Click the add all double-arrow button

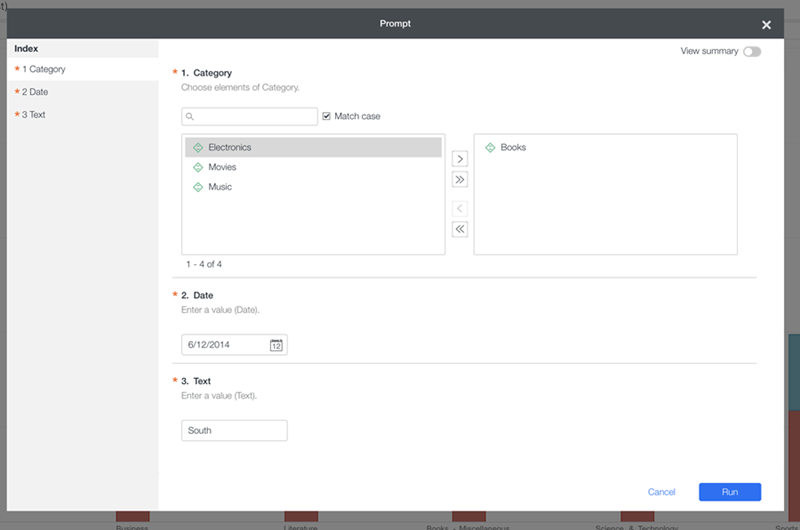pyautogui.click(x=460, y=180)
